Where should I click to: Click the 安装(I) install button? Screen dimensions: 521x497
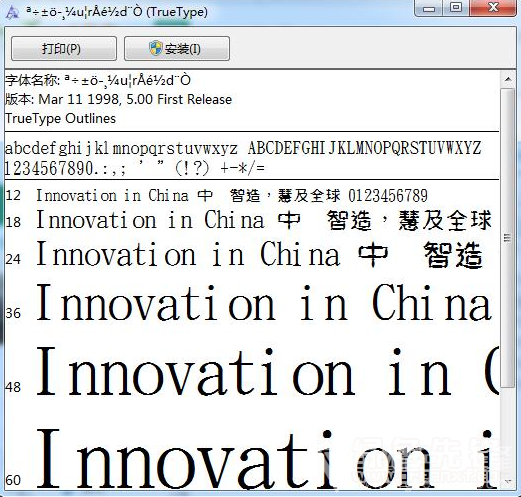177,49
